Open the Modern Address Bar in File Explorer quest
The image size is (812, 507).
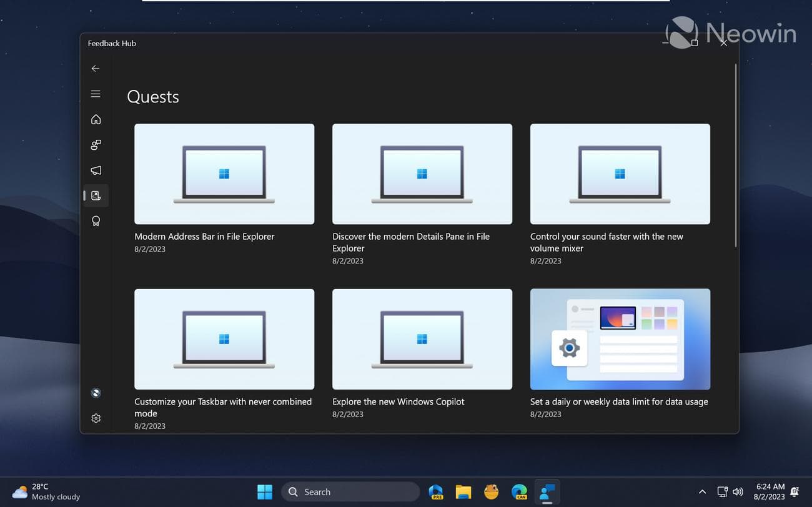(224, 174)
